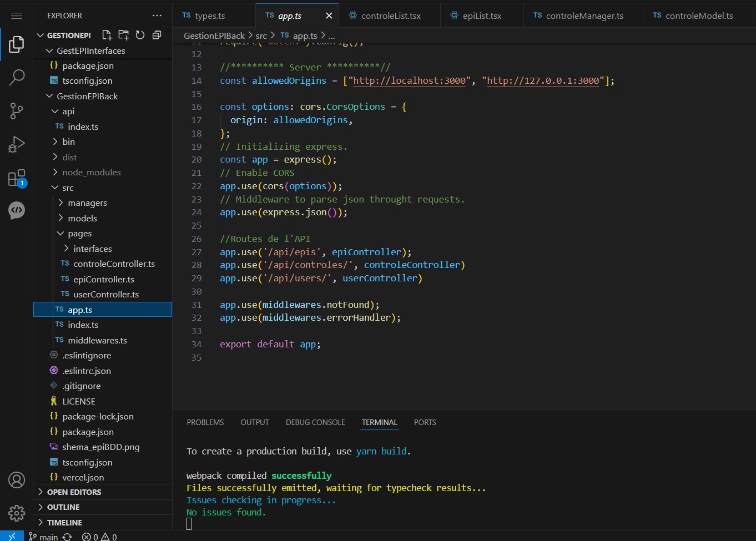The height and width of the screenshot is (541, 756).
Task: Expand the OUTLINE section
Action: click(103, 507)
